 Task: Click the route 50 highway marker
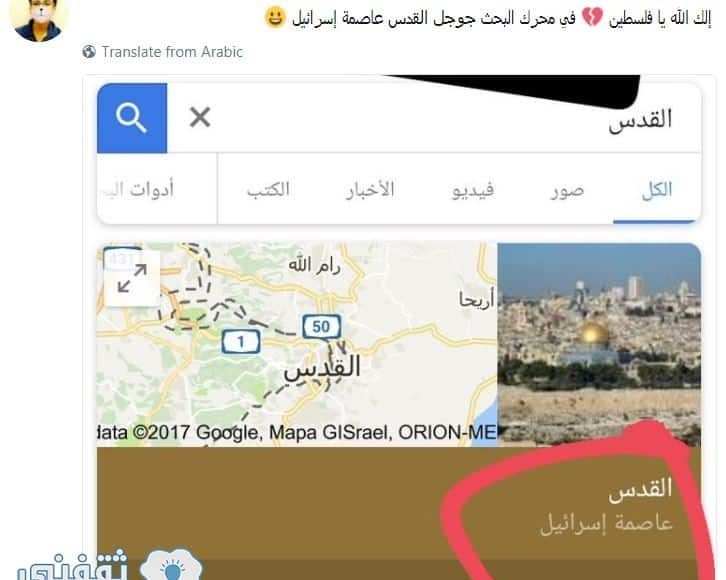coord(322,326)
